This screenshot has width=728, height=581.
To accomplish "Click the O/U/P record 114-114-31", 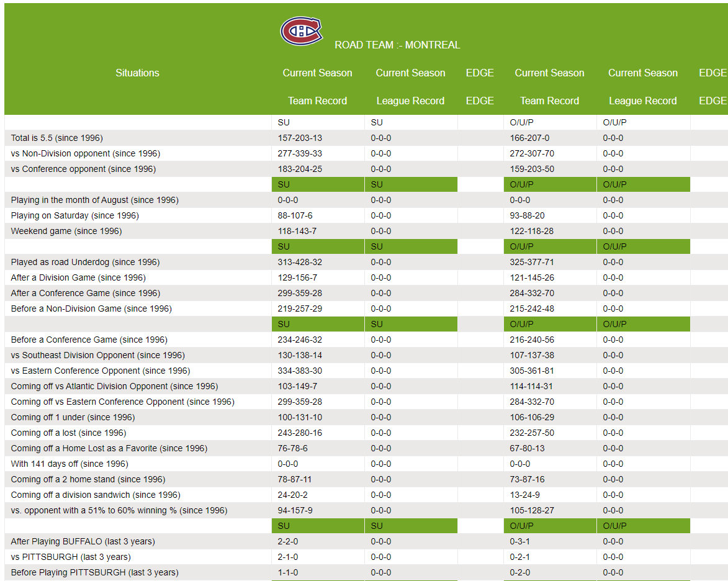I will point(532,386).
